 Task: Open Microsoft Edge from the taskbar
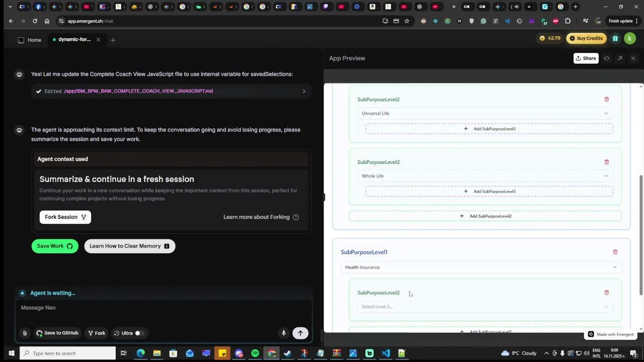tap(140, 353)
